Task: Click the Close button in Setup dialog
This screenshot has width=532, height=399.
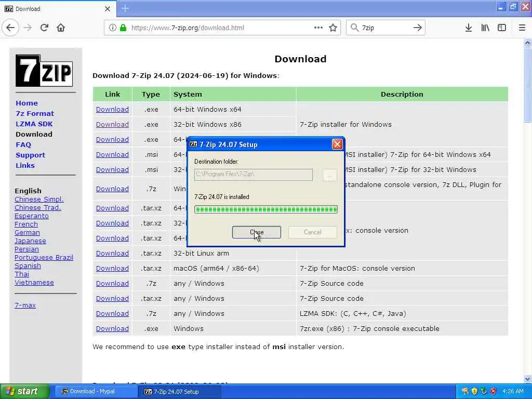Action: [x=257, y=232]
